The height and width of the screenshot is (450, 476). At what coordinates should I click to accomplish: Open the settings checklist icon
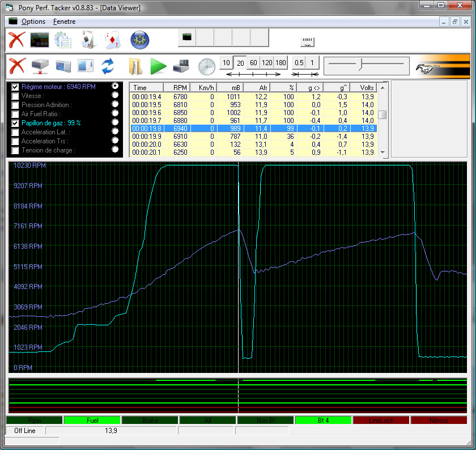63,40
